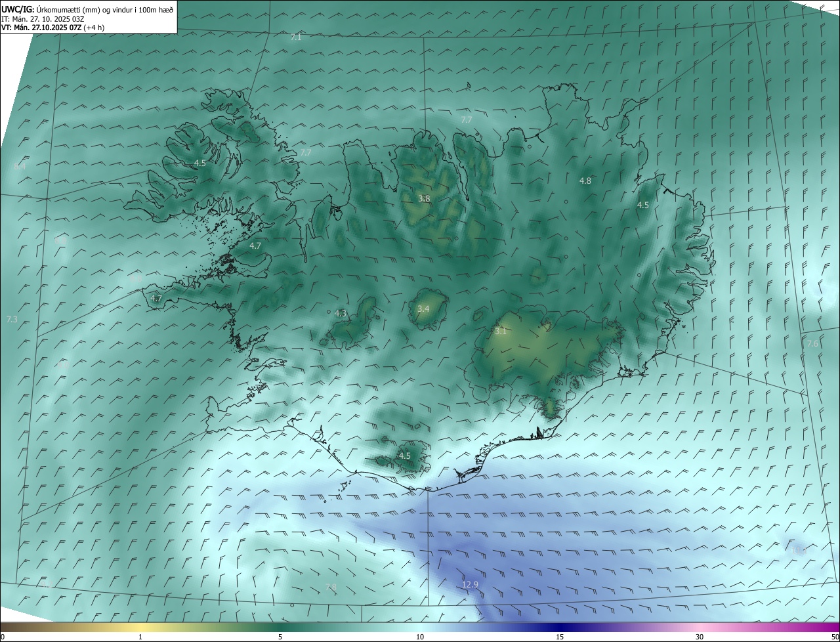Viewport: 840px width, 642px height.
Task: Click the 3.4 value label
Action: [x=423, y=309]
